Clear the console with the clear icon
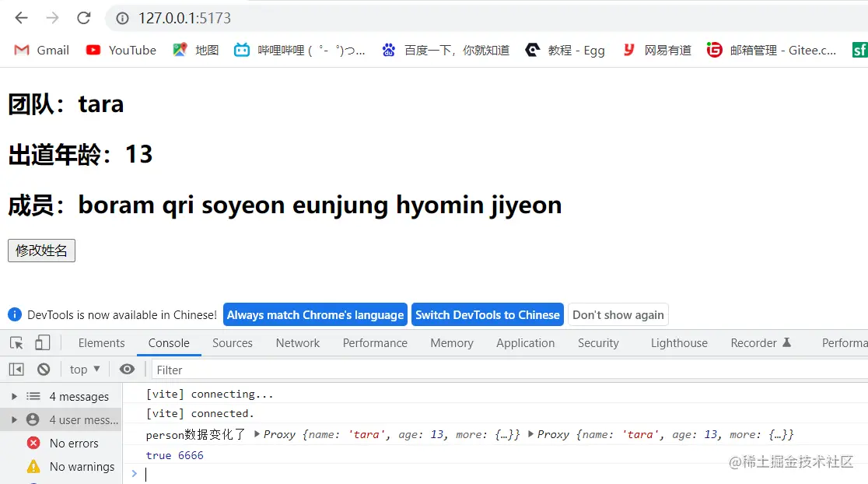 (44, 370)
